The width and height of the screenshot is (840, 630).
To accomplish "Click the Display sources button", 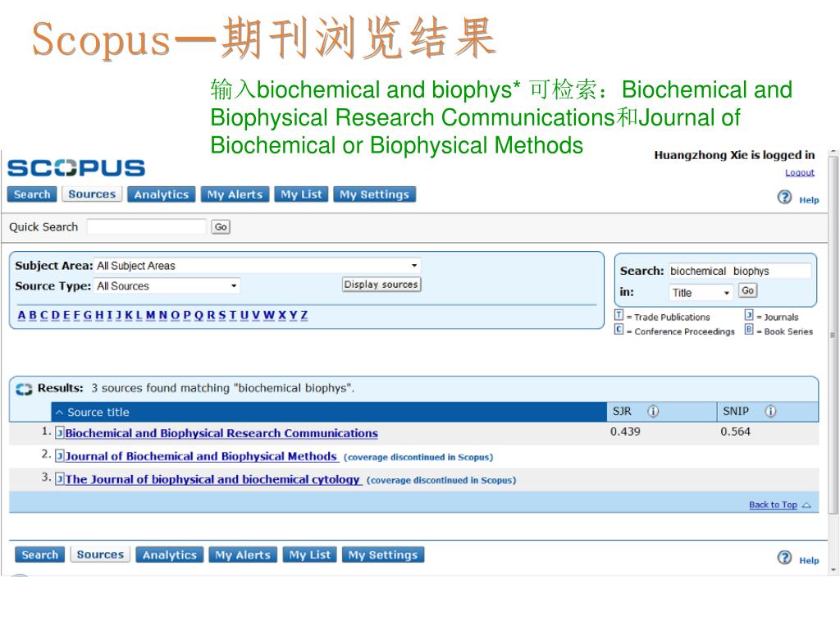I will tap(381, 285).
